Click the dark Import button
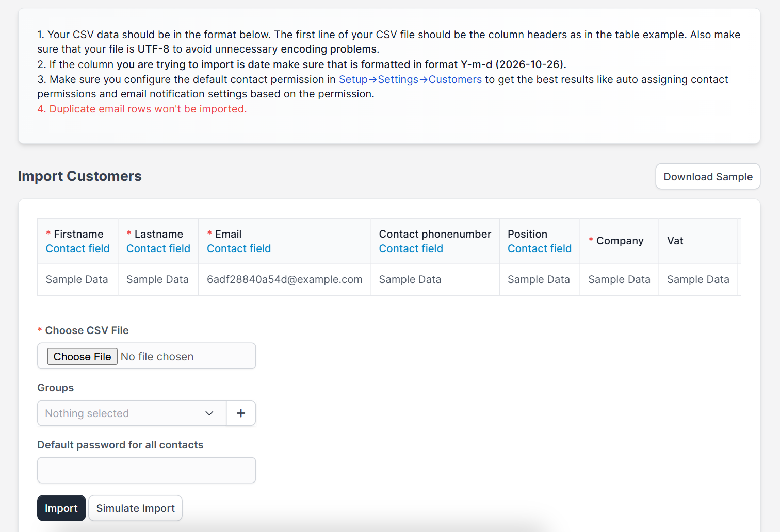780x532 pixels. [61, 508]
